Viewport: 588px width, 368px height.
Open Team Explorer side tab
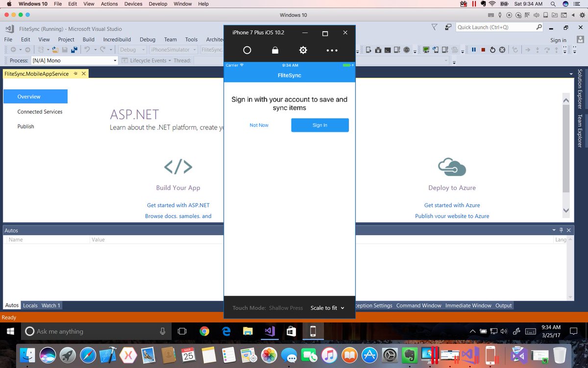tap(580, 131)
